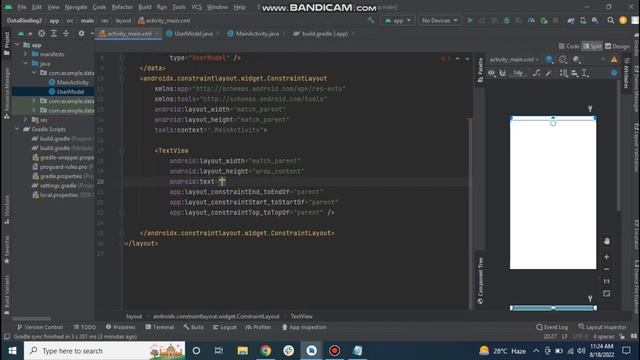Open the Terminal tool window
The image size is (640, 360).
click(160, 327)
